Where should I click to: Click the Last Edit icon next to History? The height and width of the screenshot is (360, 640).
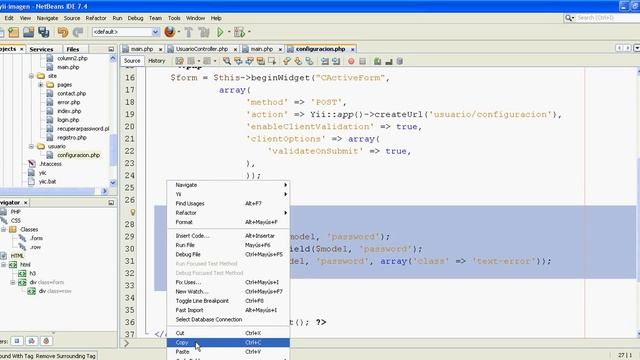tap(179, 61)
